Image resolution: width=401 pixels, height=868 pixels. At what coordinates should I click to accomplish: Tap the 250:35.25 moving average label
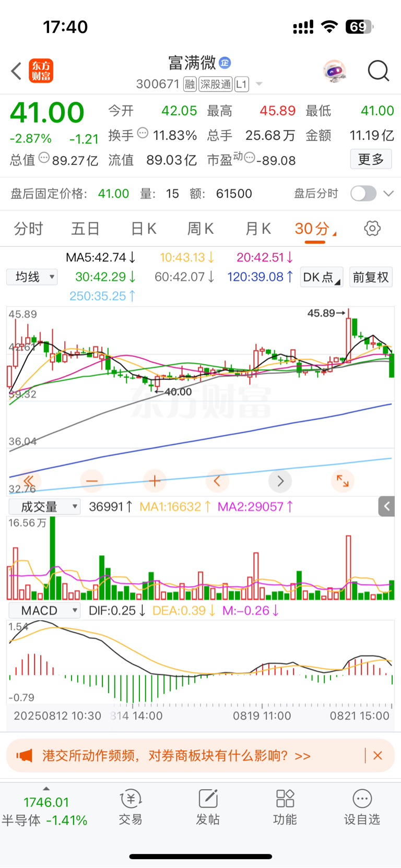102,296
